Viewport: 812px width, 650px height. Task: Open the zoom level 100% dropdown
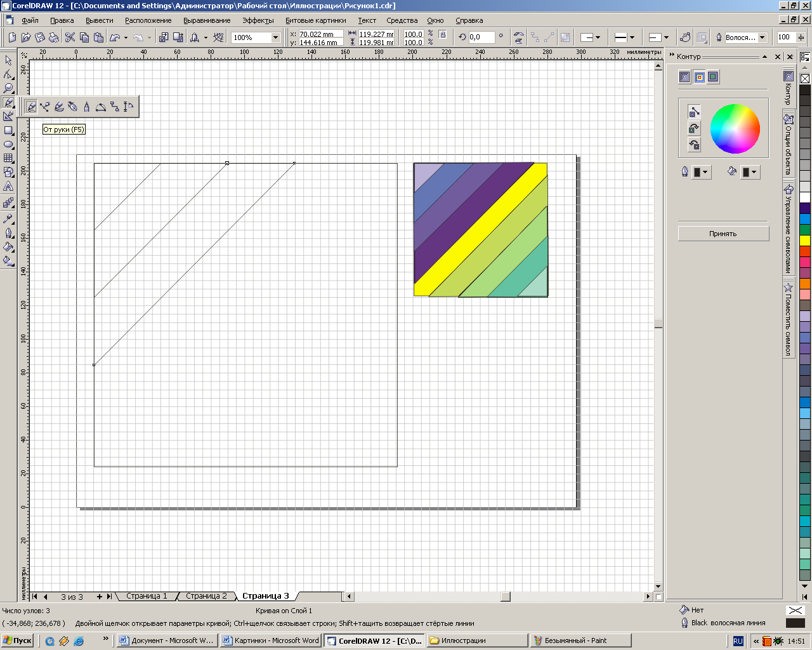(275, 37)
